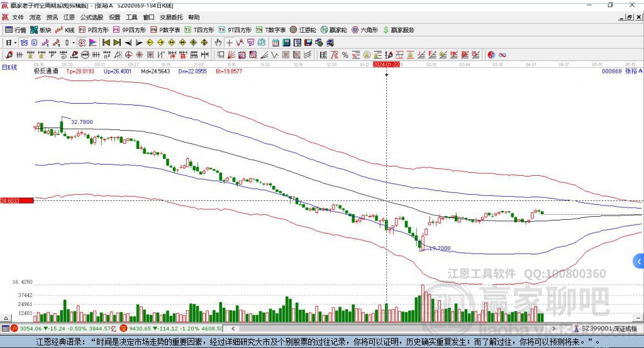Click the 日K线 label
Screen dimensions: 644x348
[9, 67]
